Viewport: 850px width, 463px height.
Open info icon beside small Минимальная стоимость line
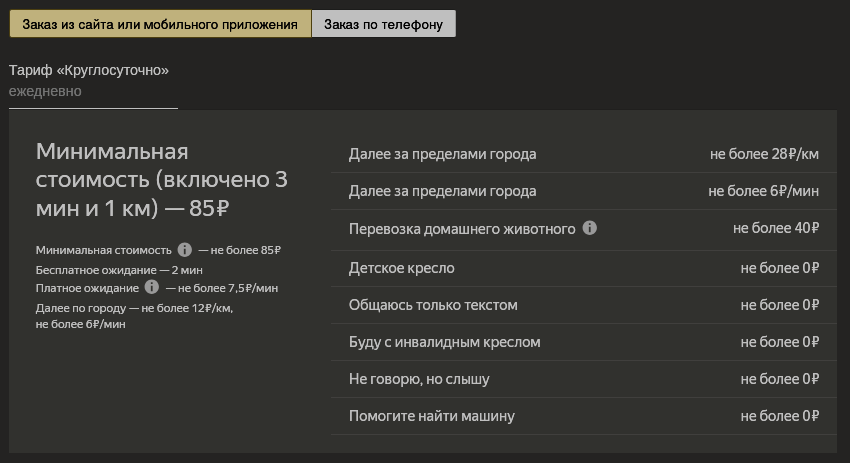tap(185, 250)
